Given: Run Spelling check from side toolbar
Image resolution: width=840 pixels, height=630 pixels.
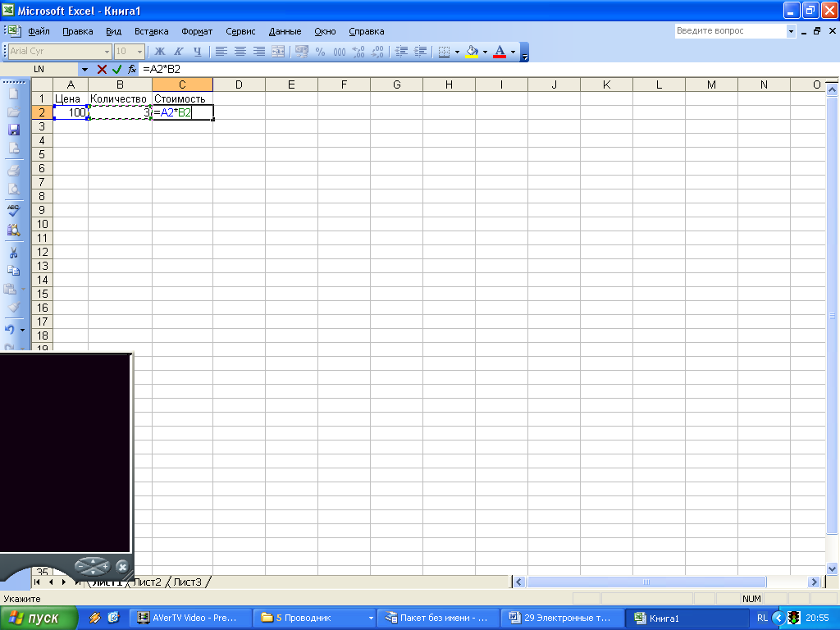Looking at the screenshot, I should point(14,210).
